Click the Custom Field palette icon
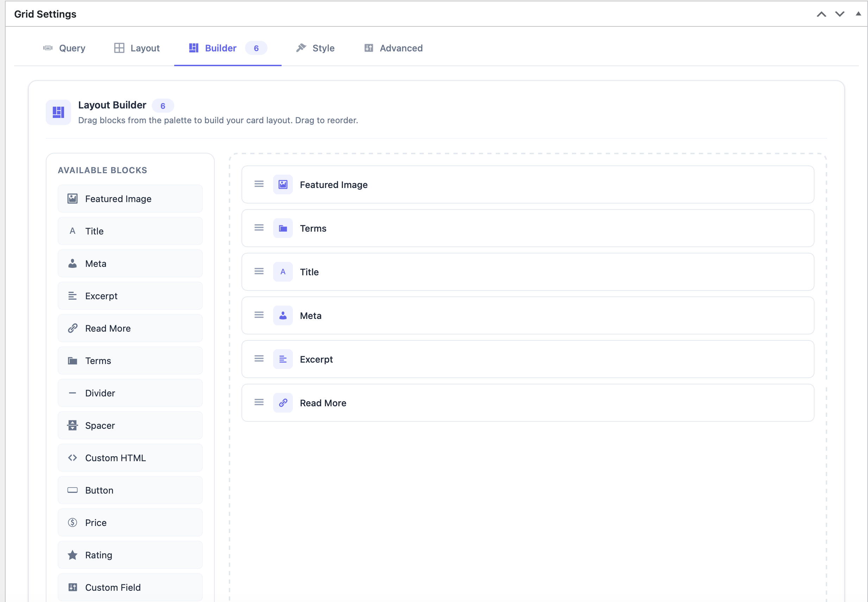868x602 pixels. [73, 587]
